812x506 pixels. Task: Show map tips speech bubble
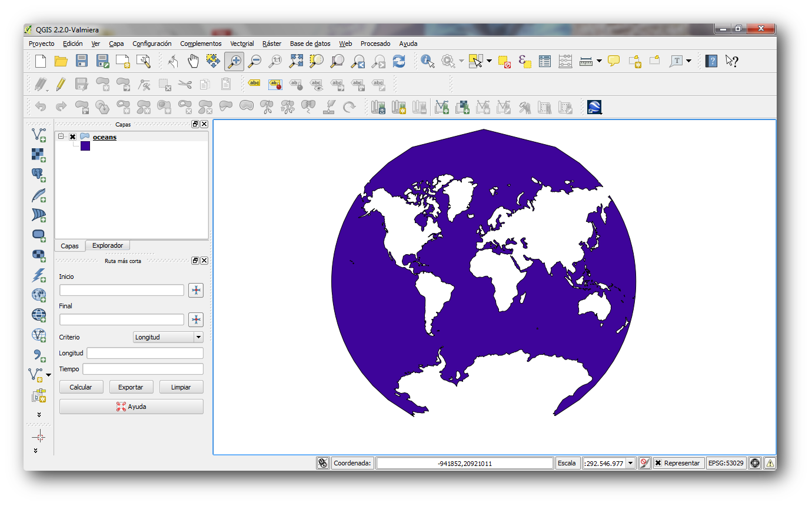(x=614, y=61)
